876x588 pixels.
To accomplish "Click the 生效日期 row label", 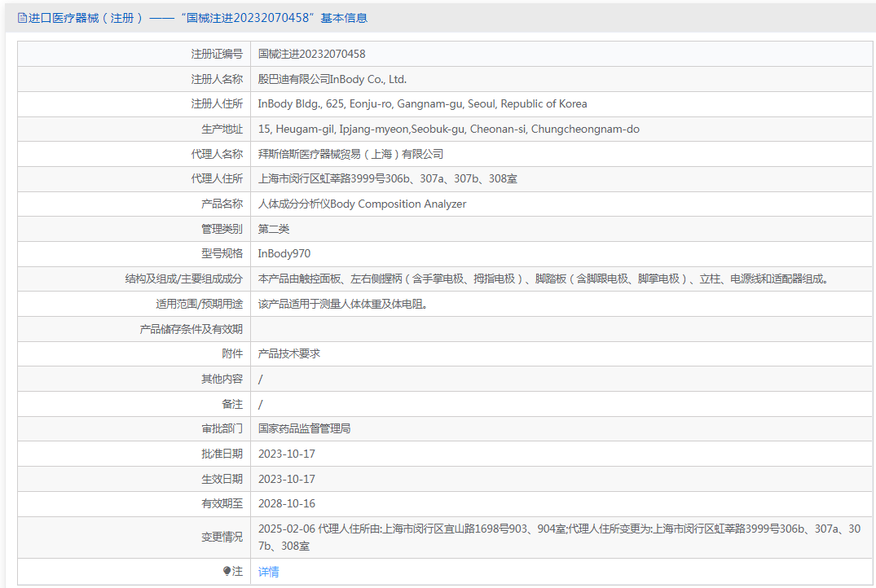I will (x=222, y=479).
